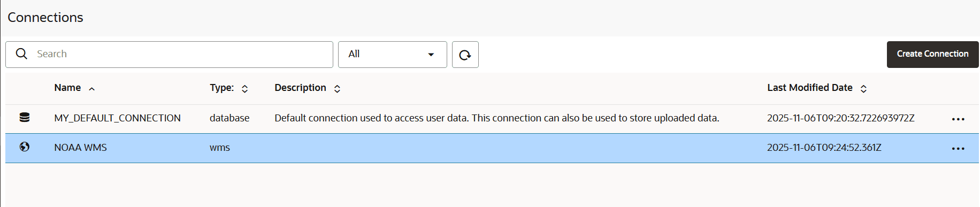This screenshot has height=207, width=980.
Task: Click the dropdown arrow beside All
Action: [x=431, y=55]
